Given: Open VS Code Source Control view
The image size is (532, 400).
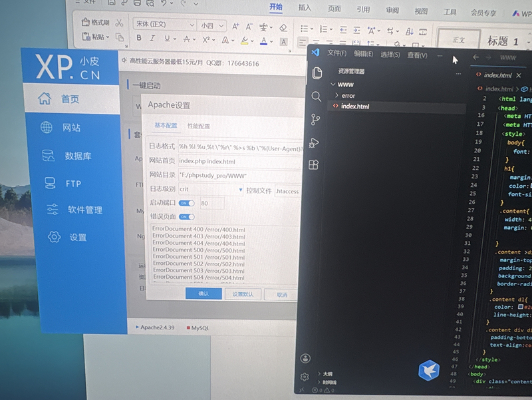Looking at the screenshot, I should coord(315,120).
